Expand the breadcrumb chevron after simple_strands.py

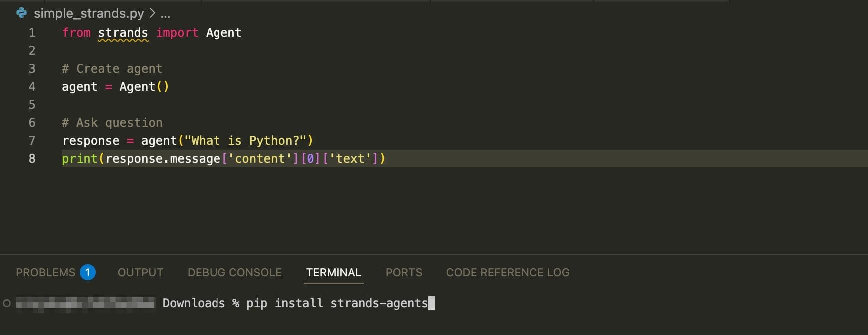coord(152,13)
